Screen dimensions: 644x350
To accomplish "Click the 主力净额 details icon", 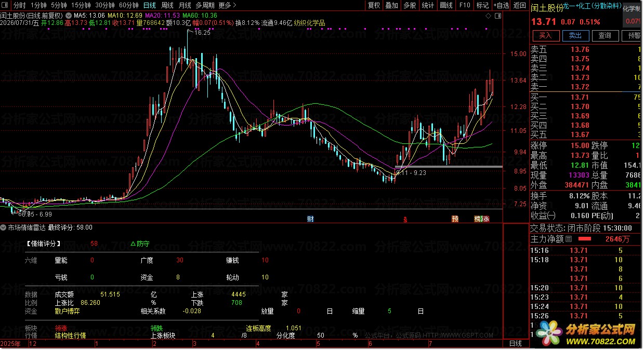I will [x=568, y=239].
